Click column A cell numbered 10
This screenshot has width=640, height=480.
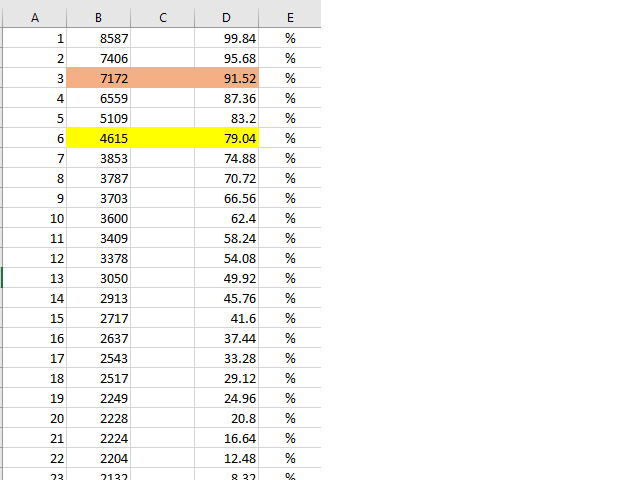coord(35,218)
